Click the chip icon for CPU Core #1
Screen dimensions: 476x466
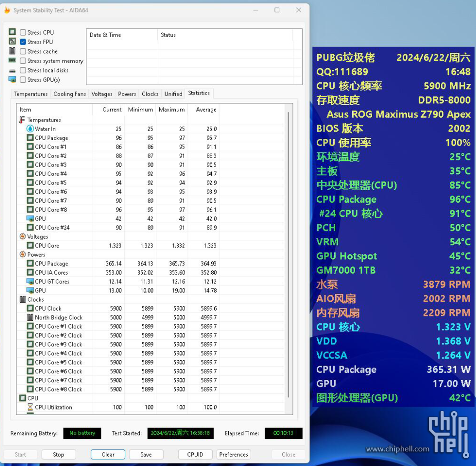point(30,147)
